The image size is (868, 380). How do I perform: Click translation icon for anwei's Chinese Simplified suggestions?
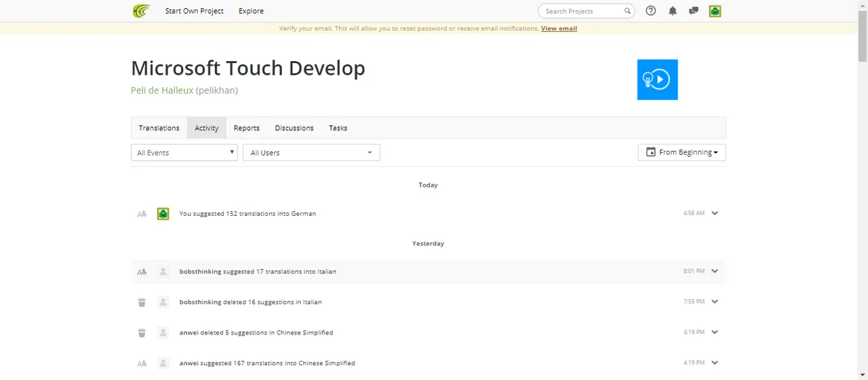(x=142, y=364)
